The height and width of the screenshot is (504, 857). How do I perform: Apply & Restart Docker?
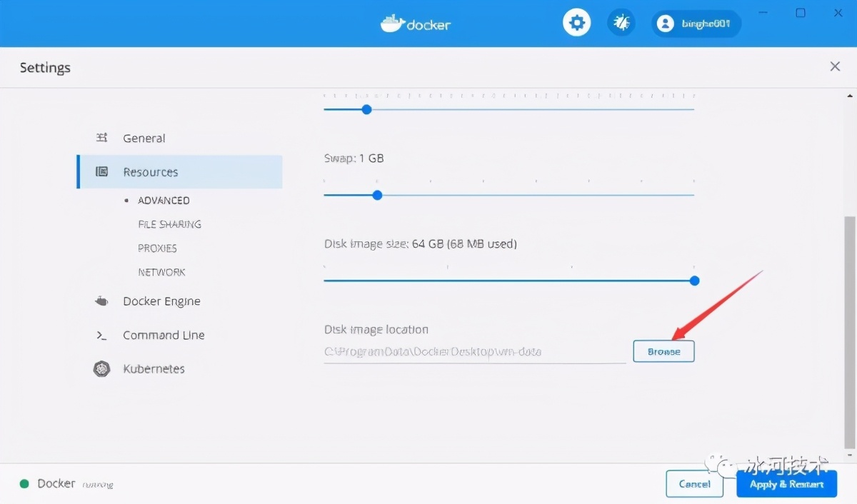coord(786,483)
